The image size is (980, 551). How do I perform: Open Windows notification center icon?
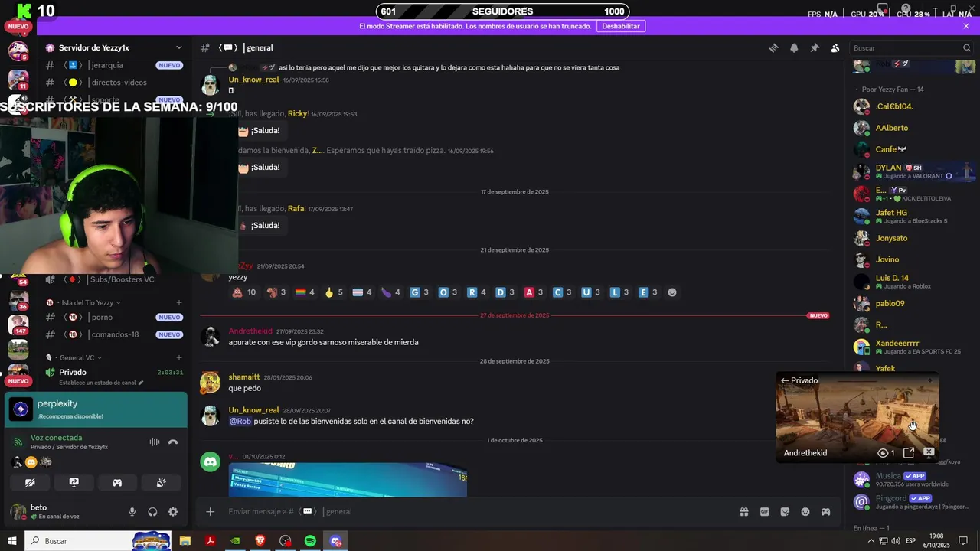tap(963, 541)
